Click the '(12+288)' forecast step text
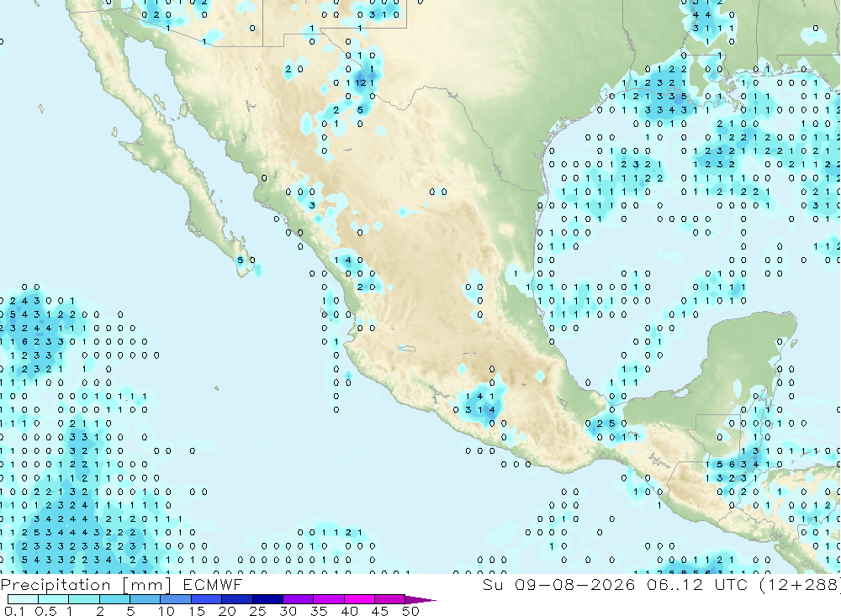The image size is (841, 616). coord(800,584)
